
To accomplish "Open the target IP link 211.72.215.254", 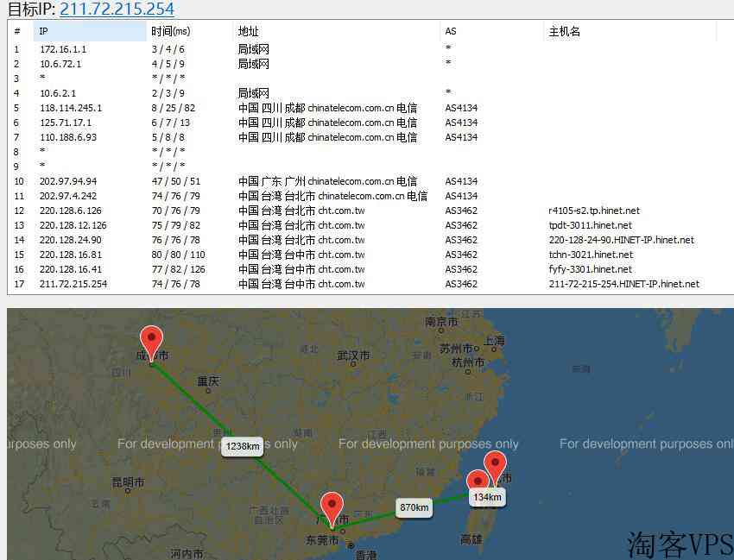I will click(117, 9).
